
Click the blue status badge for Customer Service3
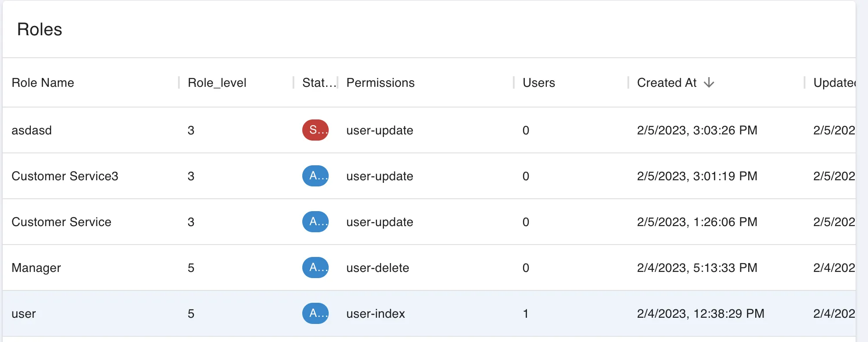pos(315,176)
